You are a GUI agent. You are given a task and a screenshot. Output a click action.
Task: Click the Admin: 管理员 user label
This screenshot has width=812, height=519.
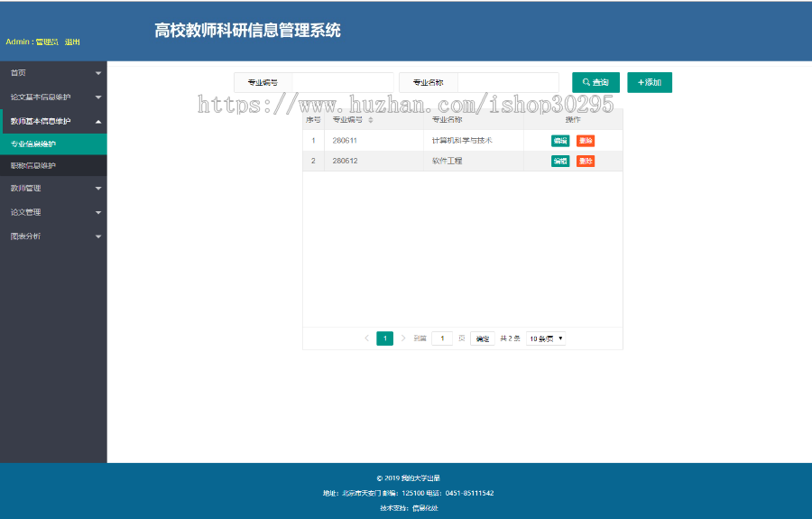coord(32,42)
